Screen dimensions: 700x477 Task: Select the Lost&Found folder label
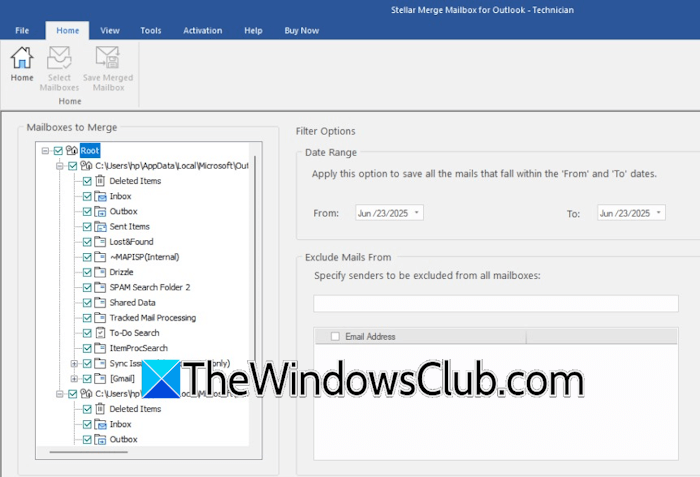131,242
